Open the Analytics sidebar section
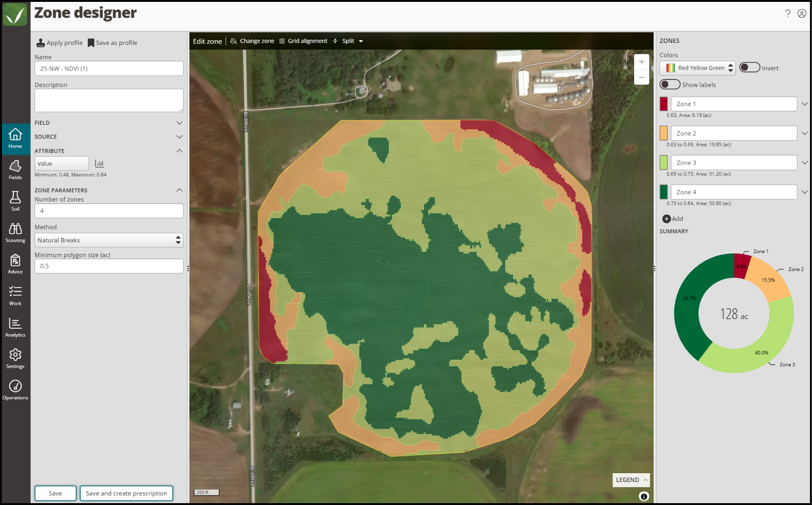 pos(15,327)
